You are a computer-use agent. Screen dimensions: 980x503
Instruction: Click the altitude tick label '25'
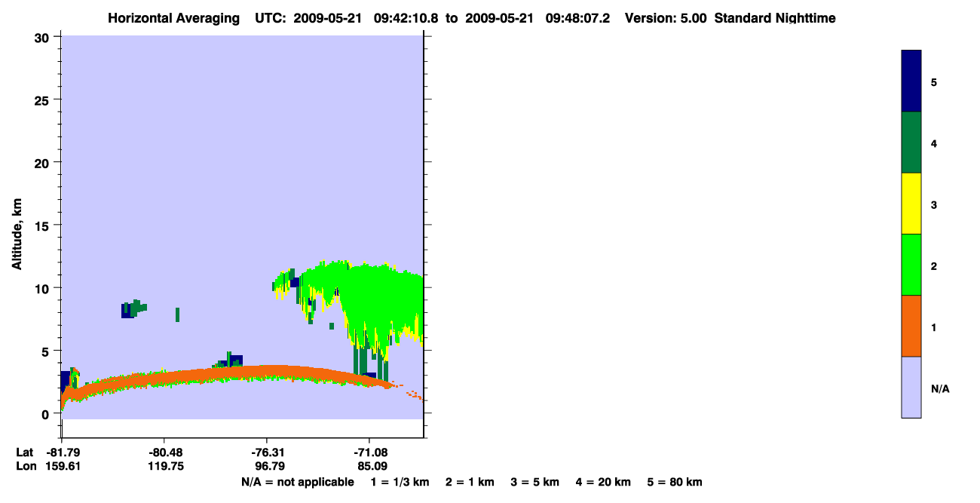pos(42,100)
